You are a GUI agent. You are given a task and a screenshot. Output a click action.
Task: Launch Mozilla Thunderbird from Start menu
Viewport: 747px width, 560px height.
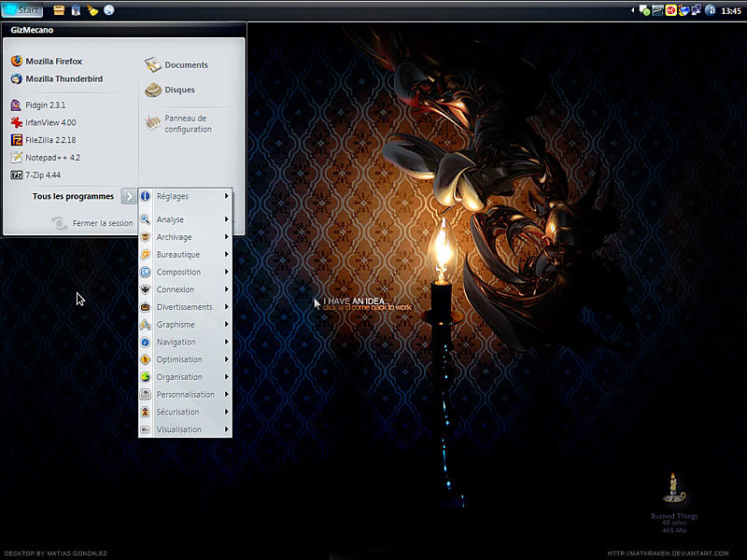click(x=57, y=78)
